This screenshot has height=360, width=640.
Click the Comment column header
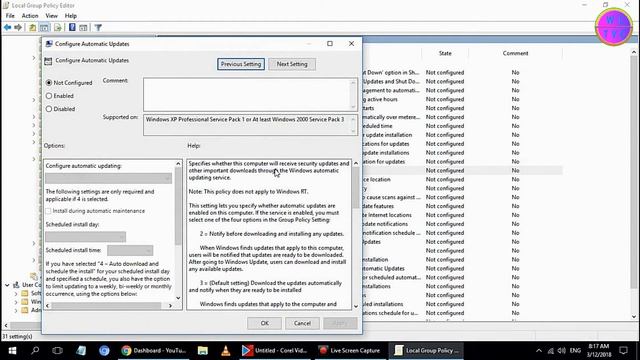click(x=515, y=53)
